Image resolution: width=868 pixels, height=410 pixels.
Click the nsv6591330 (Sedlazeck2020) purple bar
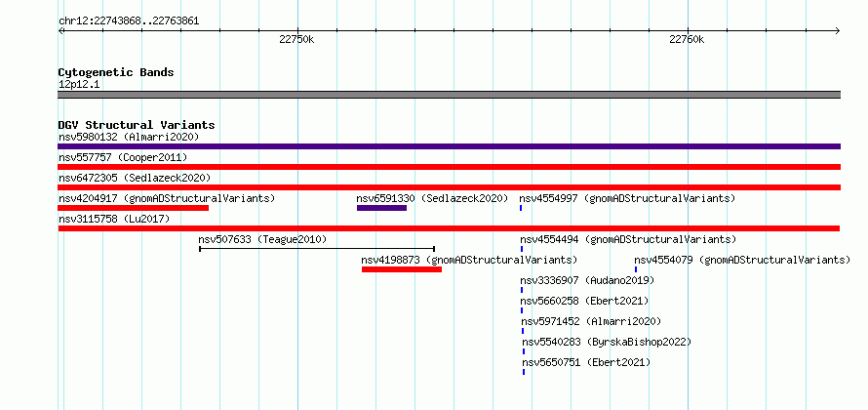point(381,208)
